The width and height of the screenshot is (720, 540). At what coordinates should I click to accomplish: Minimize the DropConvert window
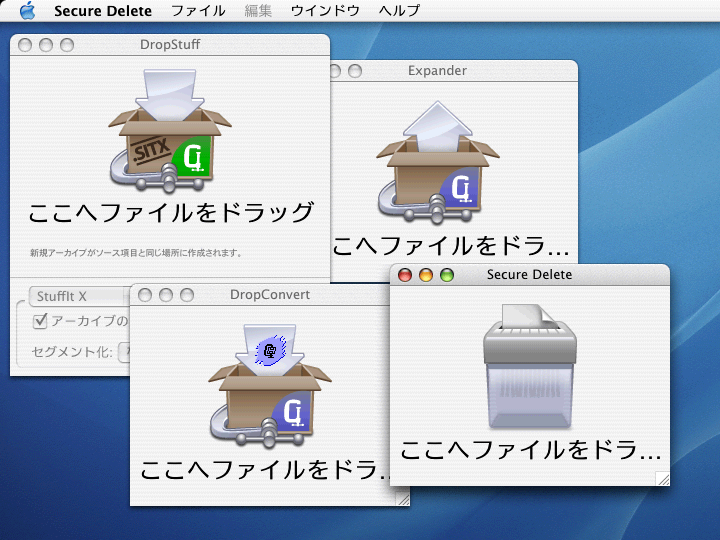(166, 295)
